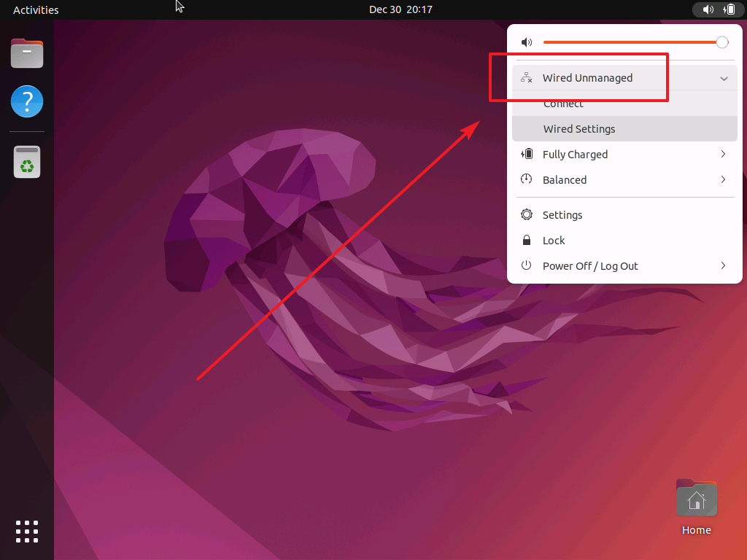747x560 pixels.
Task: Click the Balanced label
Action: [565, 179]
